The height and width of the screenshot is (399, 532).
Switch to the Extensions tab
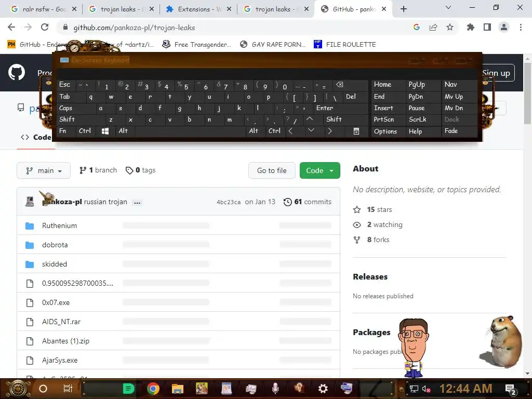197,9
